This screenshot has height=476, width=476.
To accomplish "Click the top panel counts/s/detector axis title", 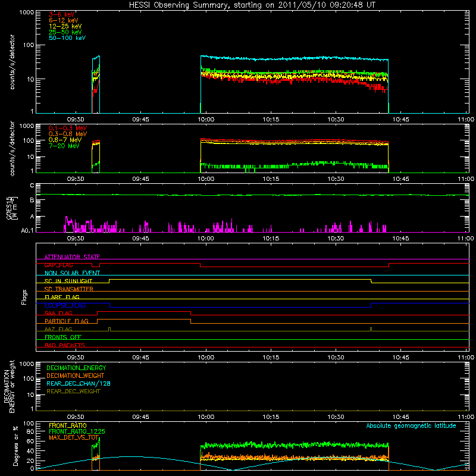I will (x=12, y=62).
